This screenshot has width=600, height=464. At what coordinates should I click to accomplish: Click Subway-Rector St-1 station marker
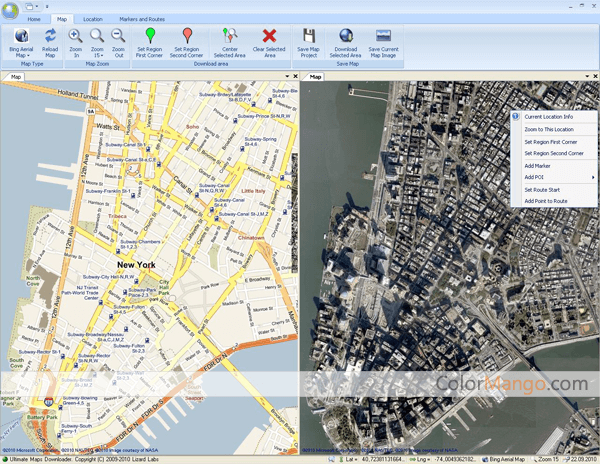[63, 357]
